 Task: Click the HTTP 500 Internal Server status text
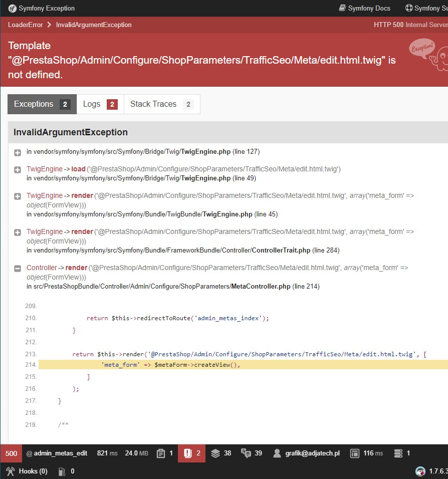(x=411, y=25)
